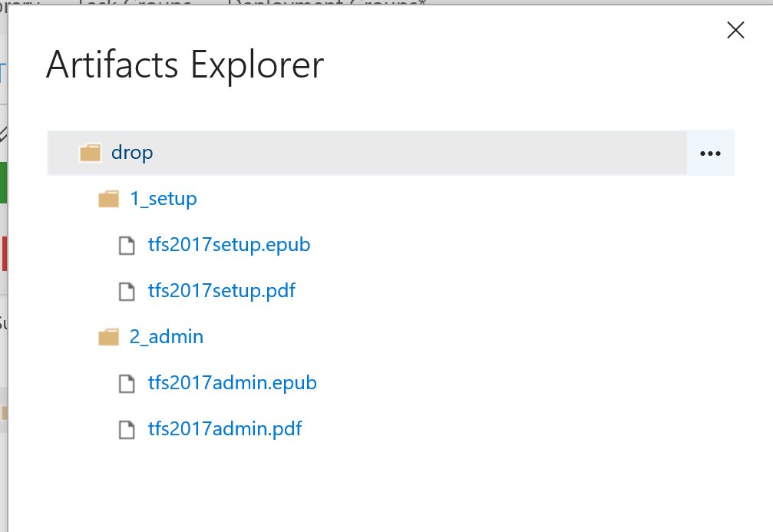Viewport: 773px width, 532px height.
Task: Open the 1_setup folder
Action: pos(164,199)
